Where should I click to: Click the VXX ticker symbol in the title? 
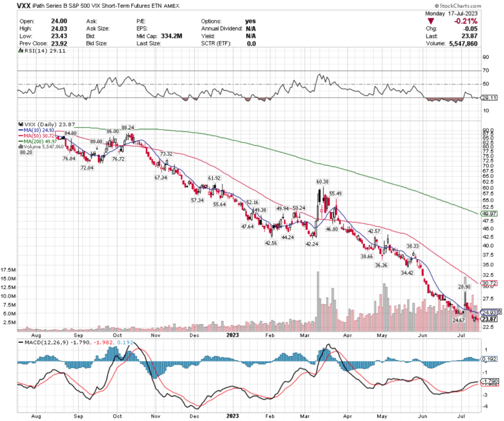pos(24,6)
